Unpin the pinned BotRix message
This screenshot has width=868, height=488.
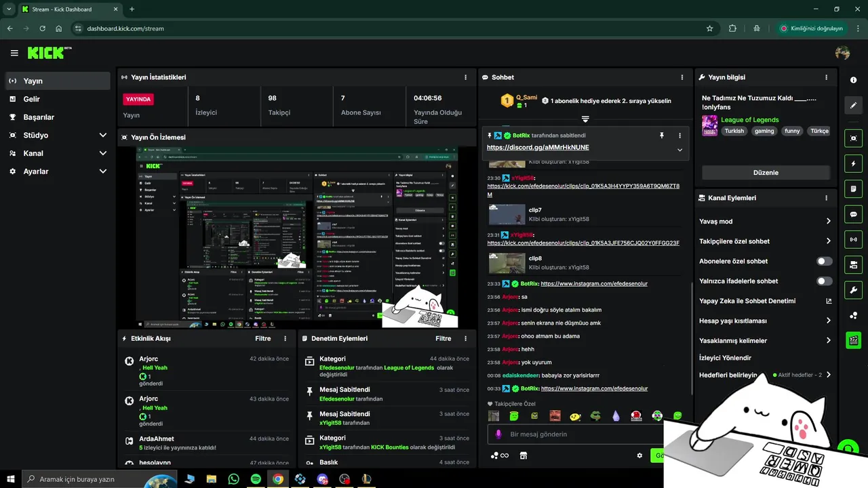[662, 136]
